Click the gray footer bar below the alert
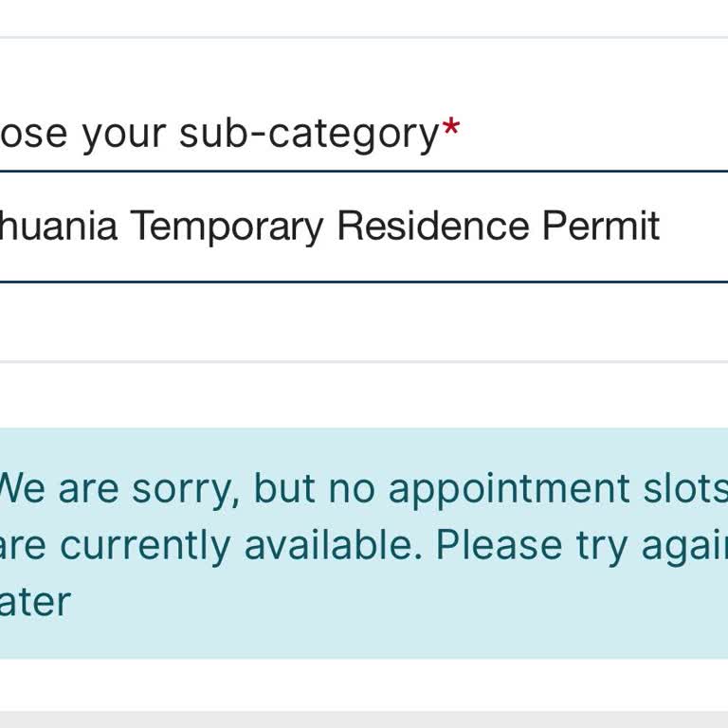This screenshot has width=728, height=728. [x=364, y=719]
